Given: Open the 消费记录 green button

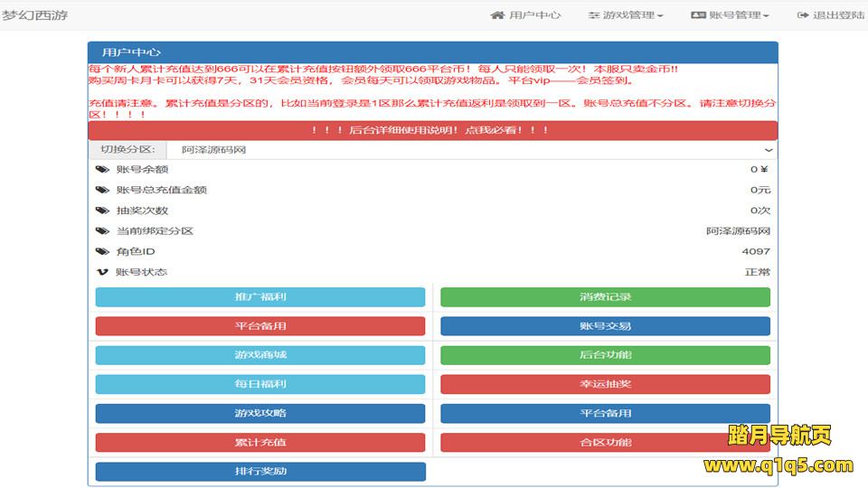Looking at the screenshot, I should 605,297.
